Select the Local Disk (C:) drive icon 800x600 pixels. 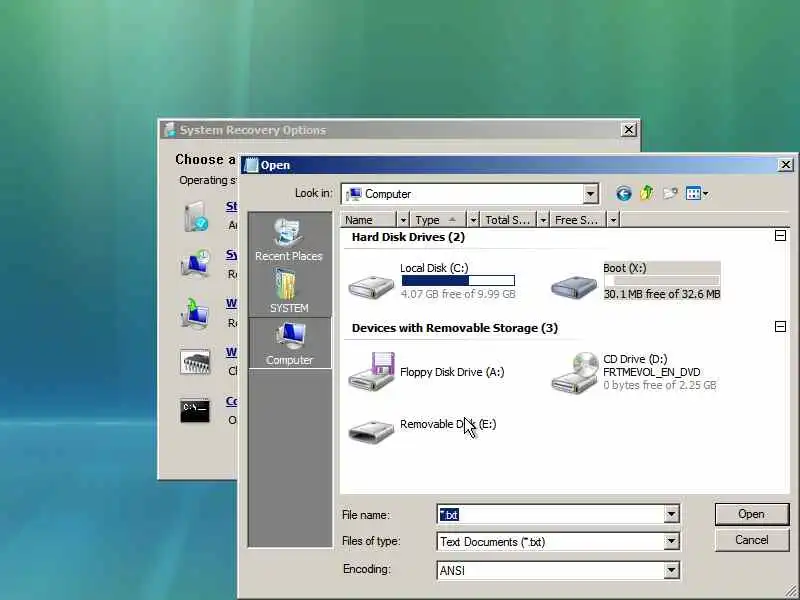(371, 287)
